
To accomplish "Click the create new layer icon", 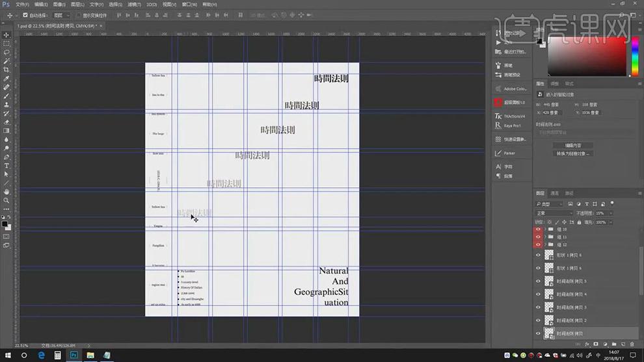I will (623, 344).
